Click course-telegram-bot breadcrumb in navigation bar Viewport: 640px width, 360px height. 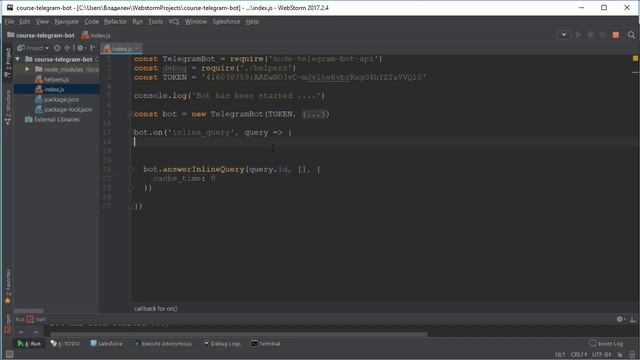41,36
